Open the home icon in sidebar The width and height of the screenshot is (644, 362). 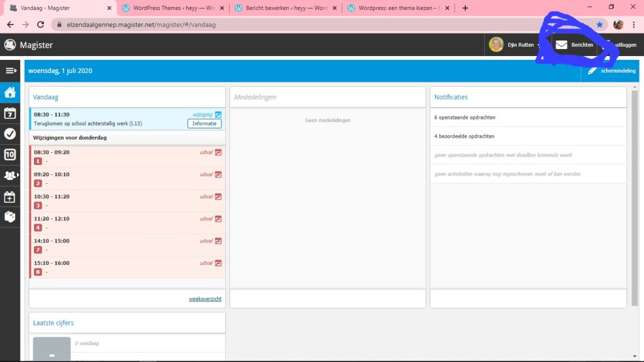(10, 93)
